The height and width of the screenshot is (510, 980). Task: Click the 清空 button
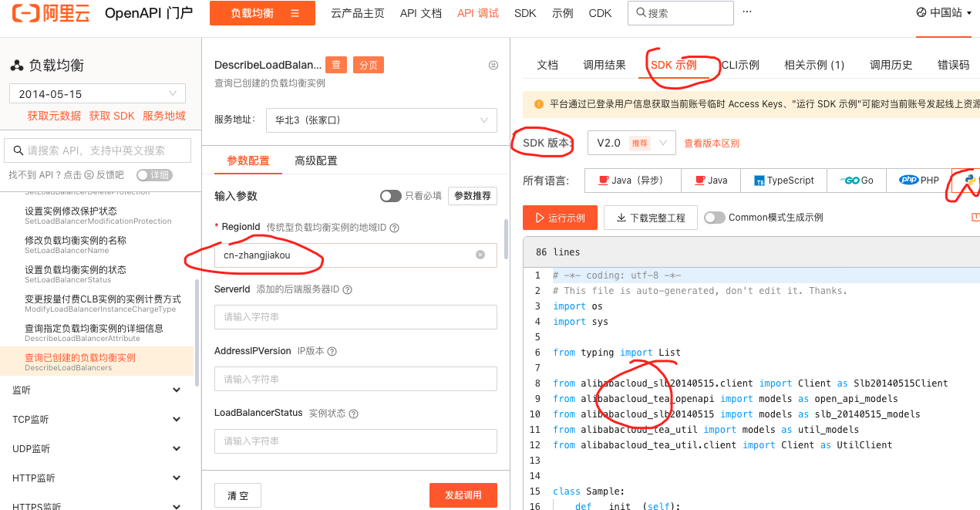pyautogui.click(x=237, y=495)
